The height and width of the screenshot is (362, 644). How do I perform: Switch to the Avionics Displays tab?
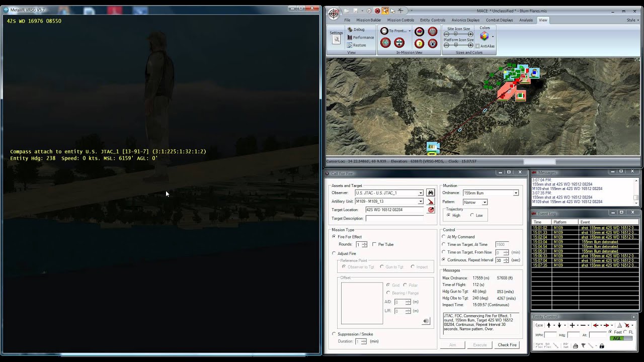(x=465, y=20)
